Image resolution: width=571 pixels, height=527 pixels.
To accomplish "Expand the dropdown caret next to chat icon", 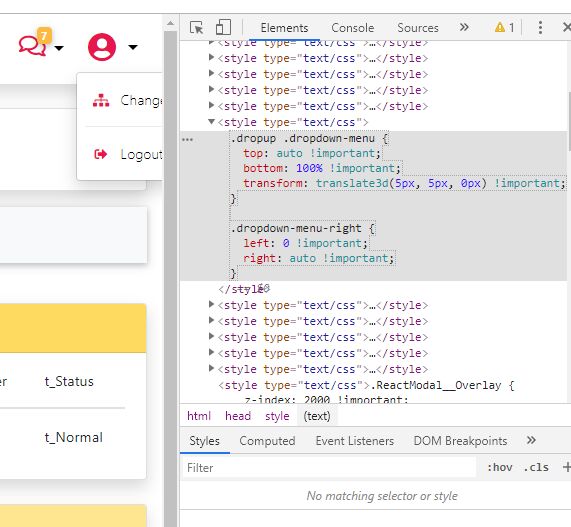I will pos(59,48).
